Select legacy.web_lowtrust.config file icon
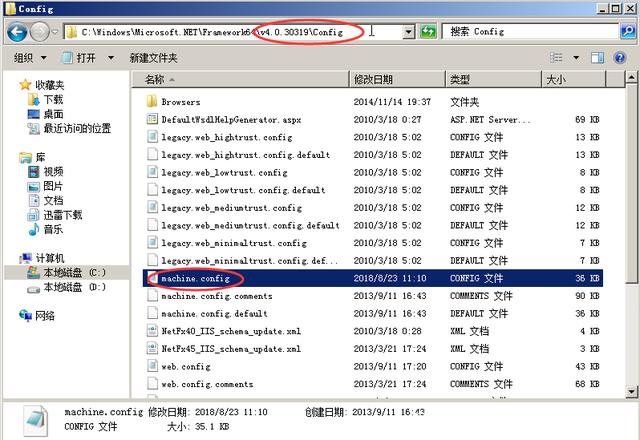The width and height of the screenshot is (640, 440). tap(152, 172)
